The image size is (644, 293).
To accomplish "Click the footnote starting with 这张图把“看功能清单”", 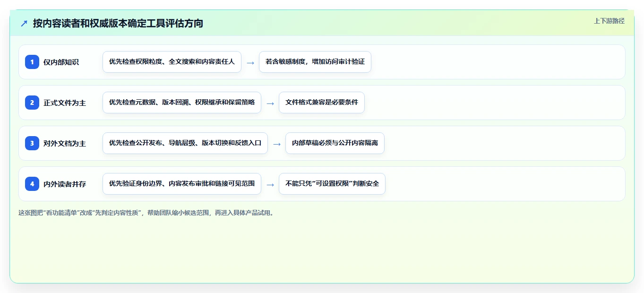I will [x=146, y=213].
